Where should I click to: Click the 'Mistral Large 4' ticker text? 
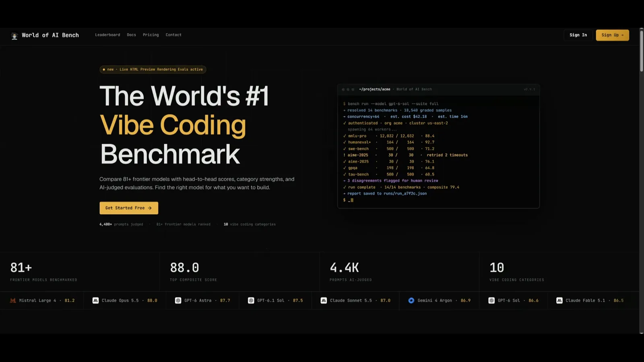tap(38, 300)
